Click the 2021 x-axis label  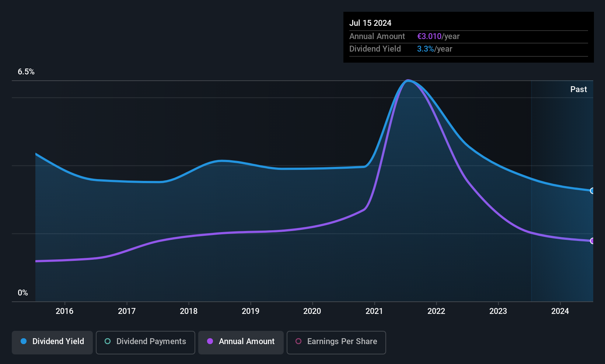(374, 311)
